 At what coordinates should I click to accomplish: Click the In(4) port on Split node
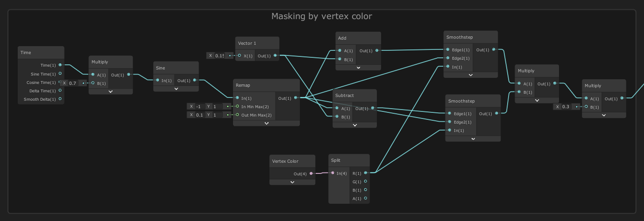(x=333, y=173)
